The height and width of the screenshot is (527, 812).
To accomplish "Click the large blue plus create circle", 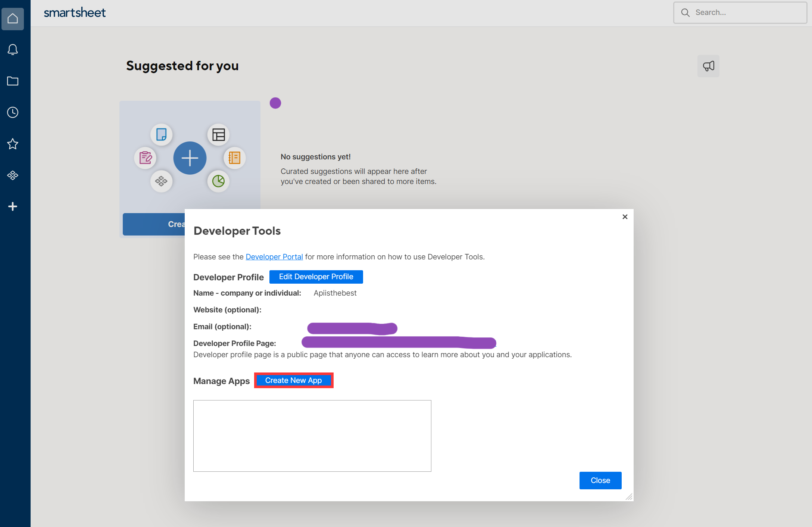I will click(190, 158).
